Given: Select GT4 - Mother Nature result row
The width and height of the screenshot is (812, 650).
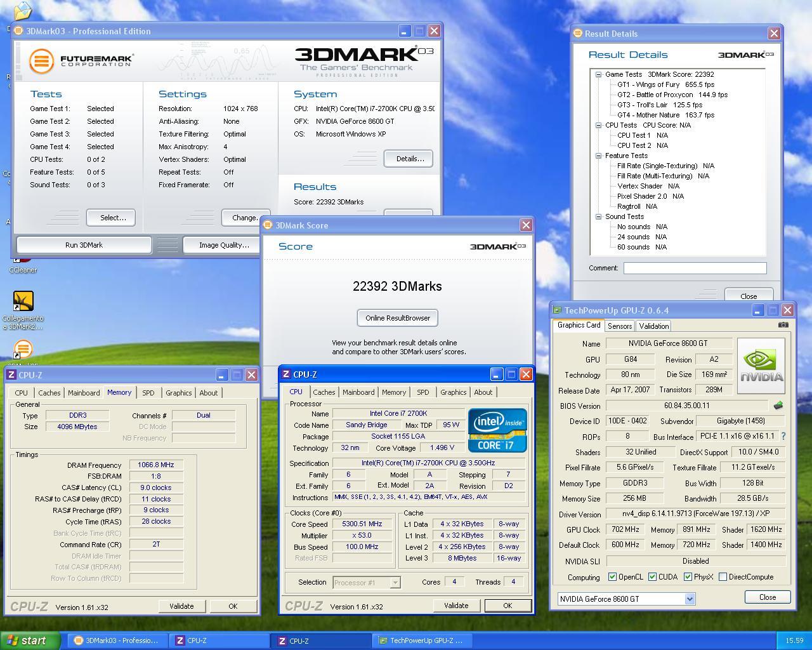Looking at the screenshot, I should tap(665, 115).
